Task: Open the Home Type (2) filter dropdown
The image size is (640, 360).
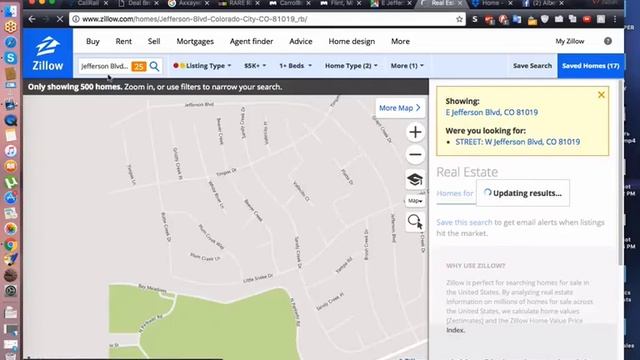Action: (351, 66)
